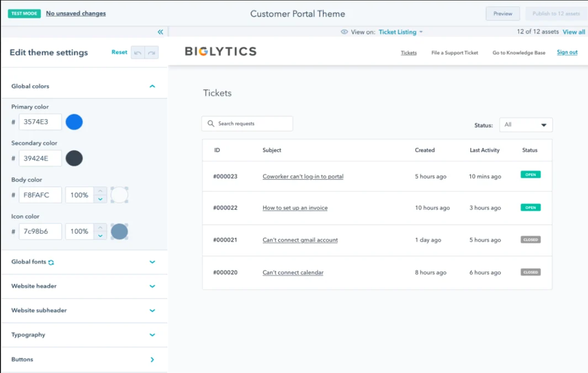Increase Body color opacity with up stepper
This screenshot has height=373, width=588.
(99, 191)
